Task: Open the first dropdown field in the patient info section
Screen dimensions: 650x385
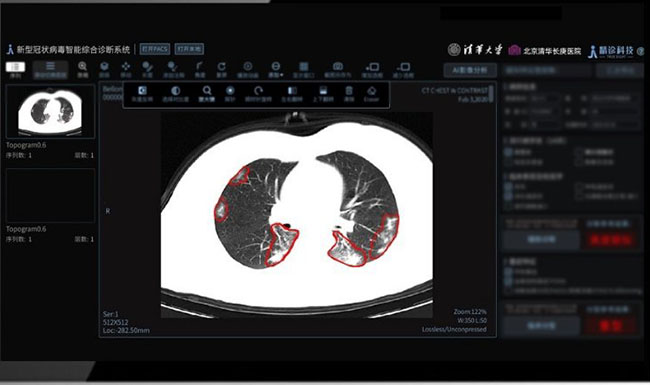Action: point(545,99)
